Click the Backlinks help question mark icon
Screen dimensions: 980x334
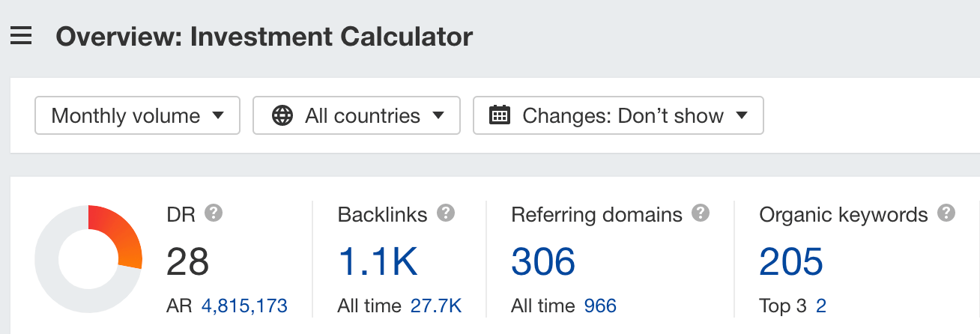(446, 213)
